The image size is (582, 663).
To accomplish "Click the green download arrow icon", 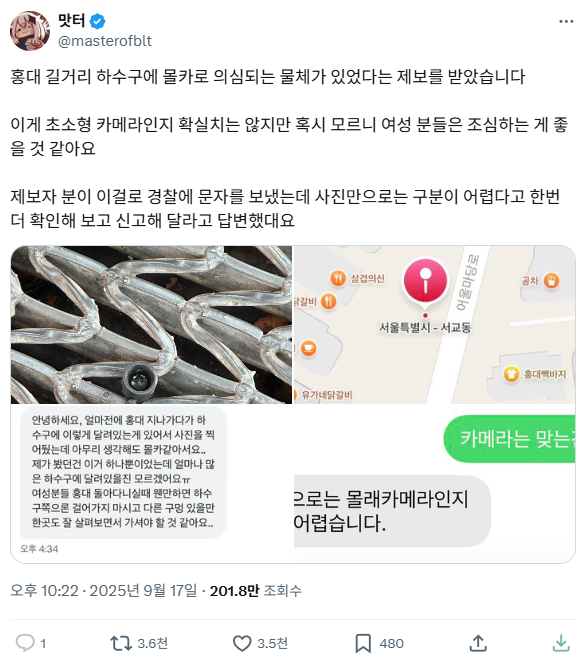I will point(561,643).
